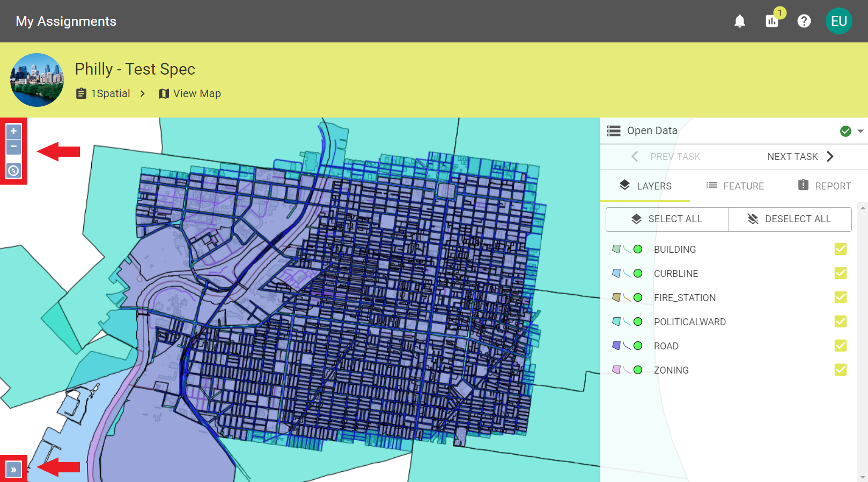Click the BUILDING green point symbol
The height and width of the screenshot is (482, 868).
638,249
